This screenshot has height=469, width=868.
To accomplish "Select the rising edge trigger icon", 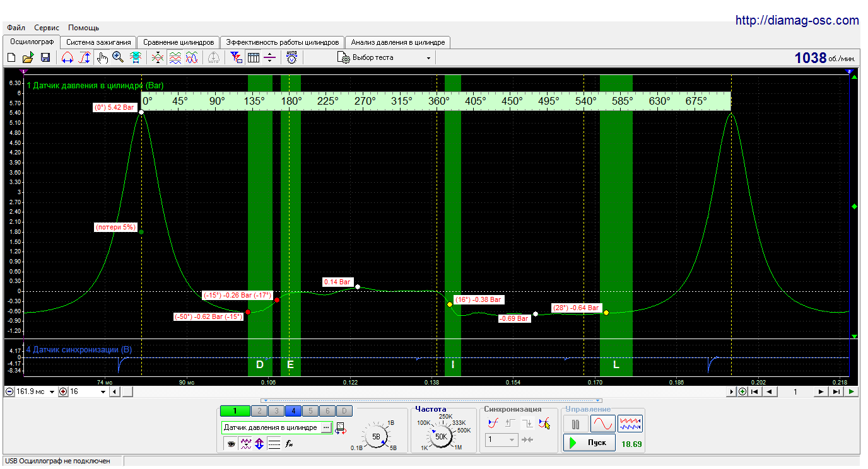I will tap(510, 424).
